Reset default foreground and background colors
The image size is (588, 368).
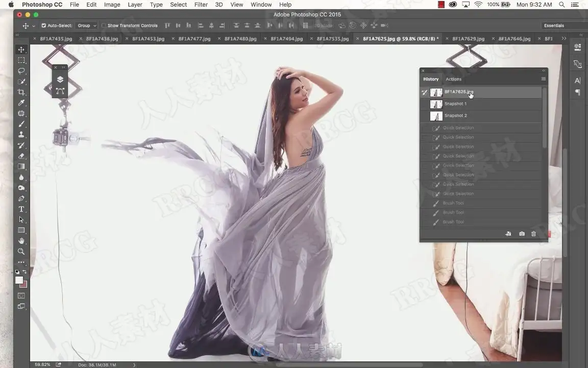click(x=17, y=271)
